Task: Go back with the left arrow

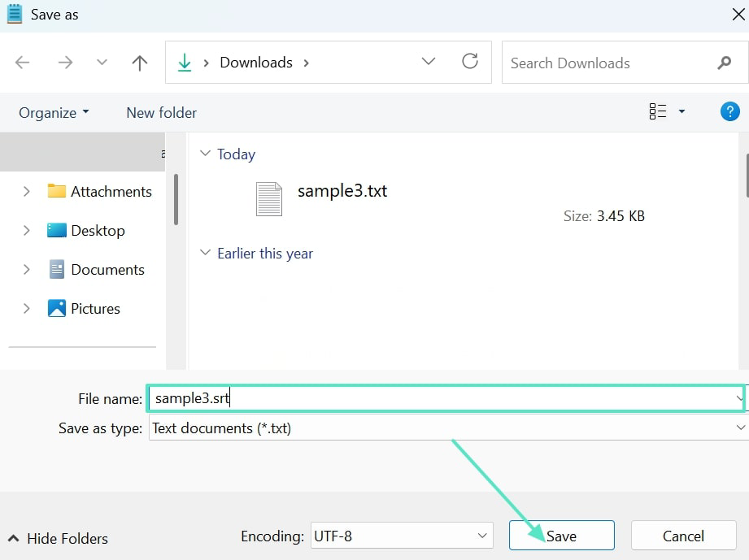Action: [x=23, y=63]
